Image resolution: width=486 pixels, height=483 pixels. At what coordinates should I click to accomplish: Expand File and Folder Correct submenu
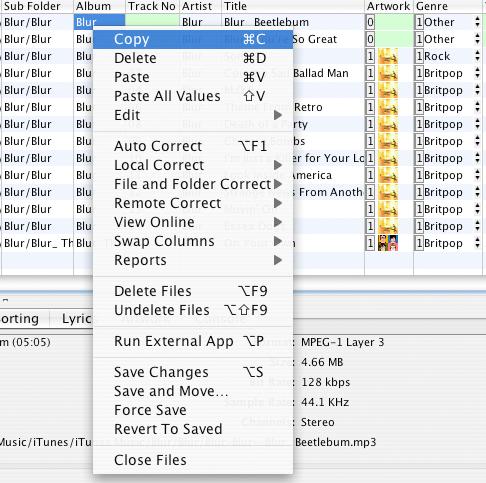193,184
